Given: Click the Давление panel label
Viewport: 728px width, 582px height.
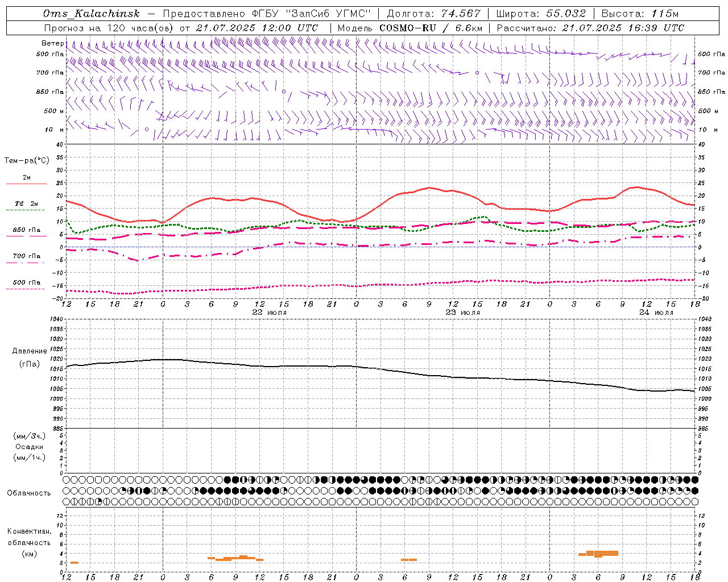Looking at the screenshot, I should (30, 351).
